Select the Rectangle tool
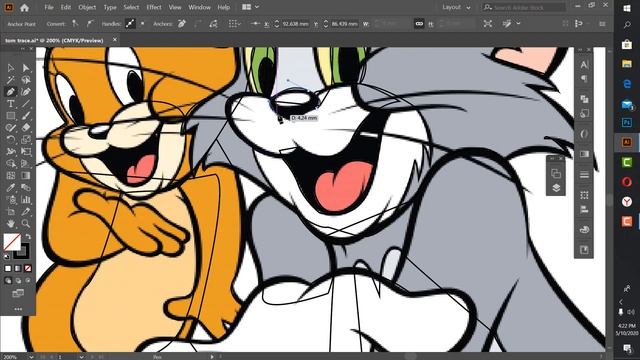Screen dimensions: 640x360 11,116
